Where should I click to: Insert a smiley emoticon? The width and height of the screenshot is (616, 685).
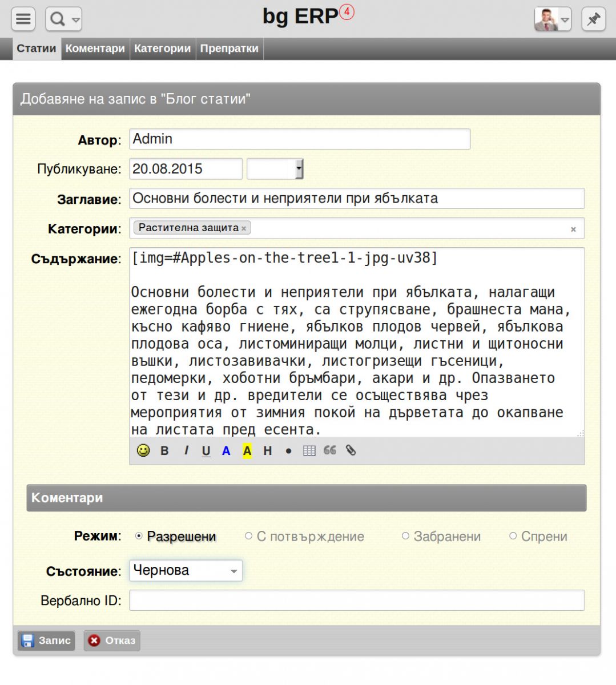143,450
